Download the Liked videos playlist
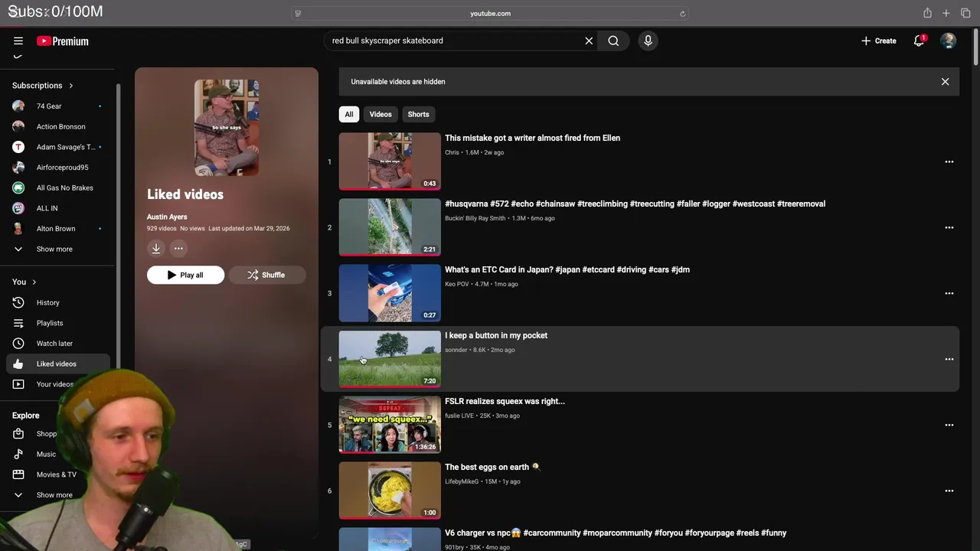 [x=156, y=248]
